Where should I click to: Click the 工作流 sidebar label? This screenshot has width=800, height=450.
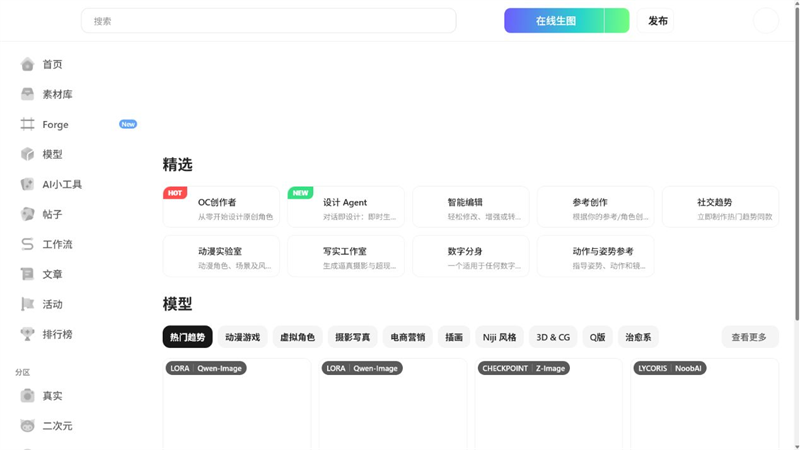point(57,244)
